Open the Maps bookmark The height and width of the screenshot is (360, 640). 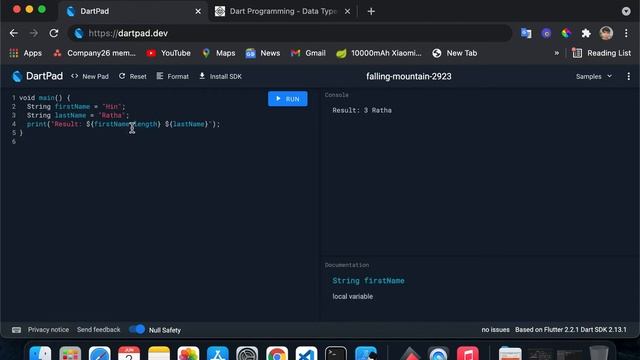(x=219, y=53)
